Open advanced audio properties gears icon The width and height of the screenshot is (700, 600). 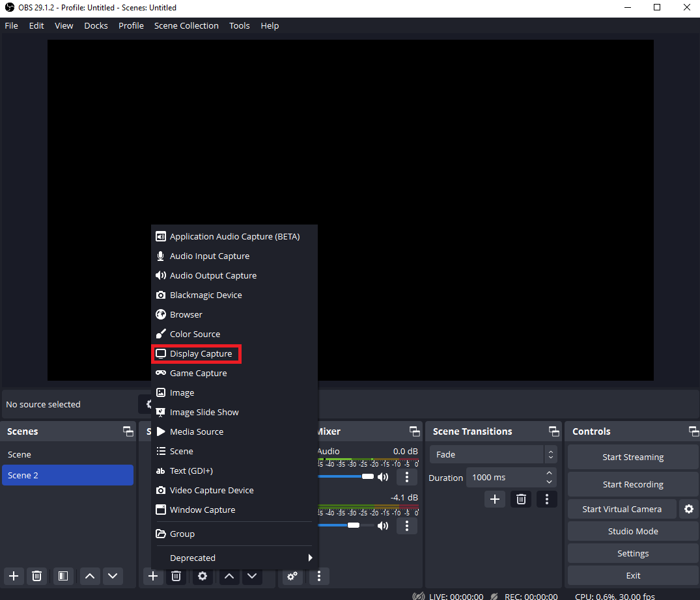point(292,576)
